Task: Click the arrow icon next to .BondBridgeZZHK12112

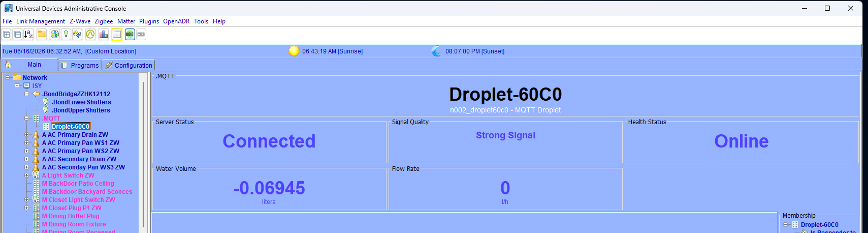Action: click(x=36, y=94)
